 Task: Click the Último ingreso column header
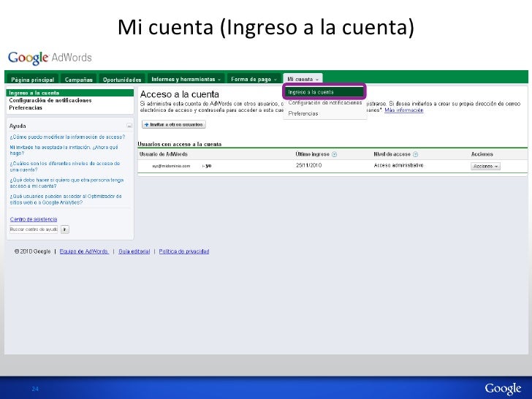312,154
